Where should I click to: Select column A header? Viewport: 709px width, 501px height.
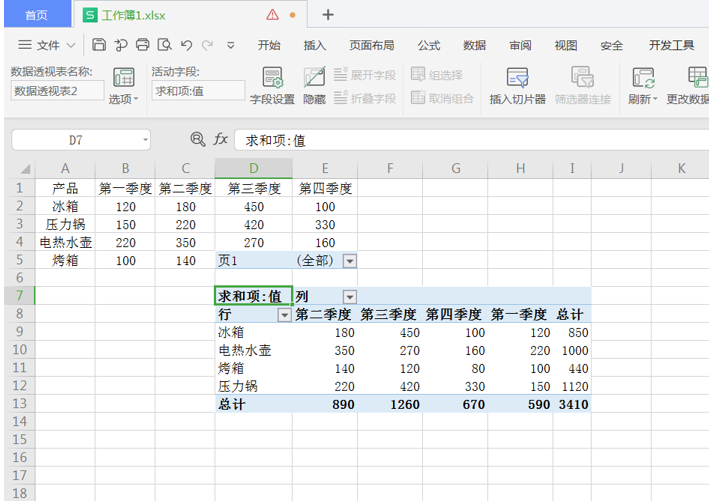[x=65, y=168]
